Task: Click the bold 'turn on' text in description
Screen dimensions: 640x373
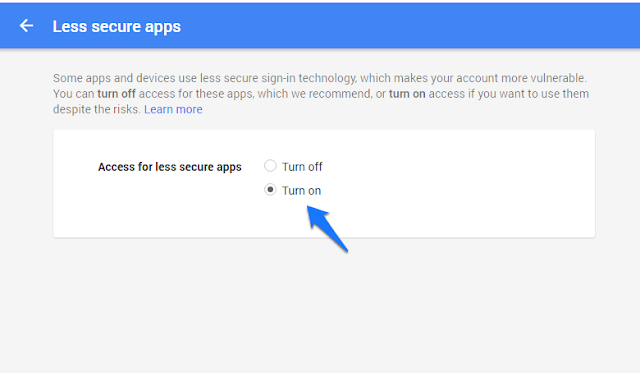Action: click(x=407, y=94)
